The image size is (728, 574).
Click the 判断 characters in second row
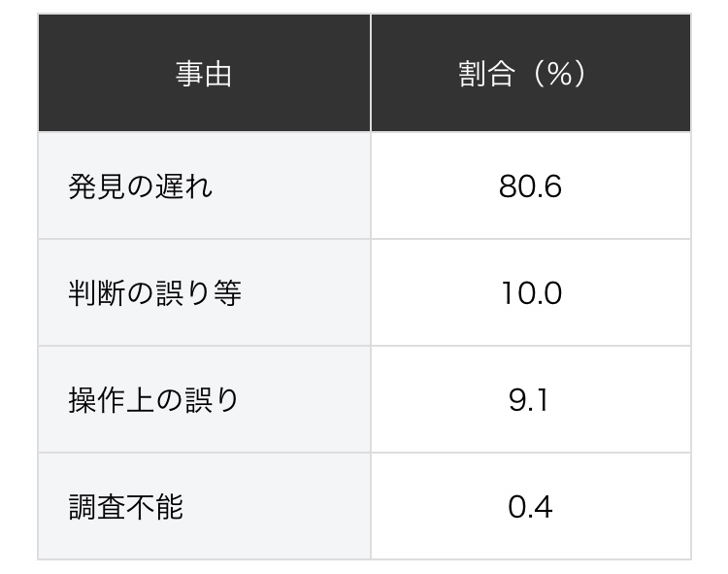pyautogui.click(x=96, y=293)
